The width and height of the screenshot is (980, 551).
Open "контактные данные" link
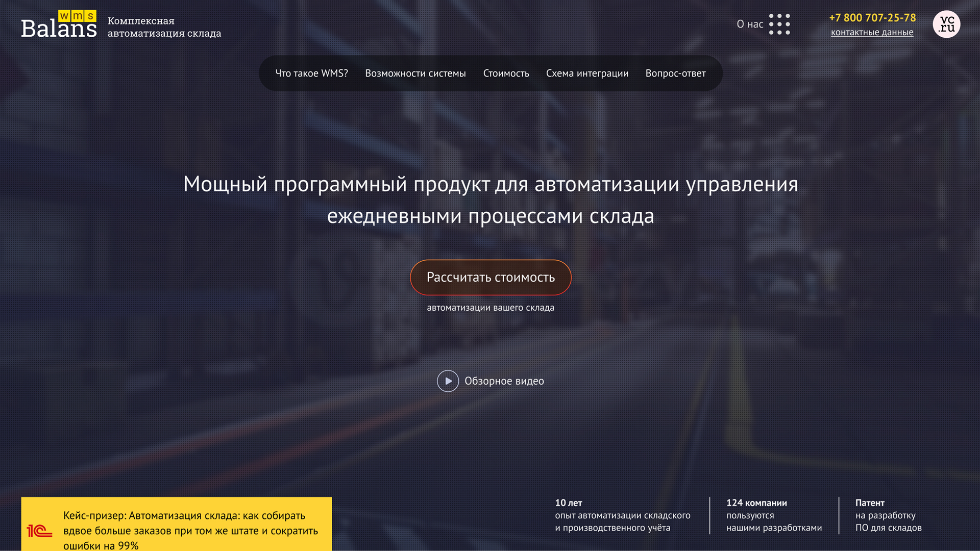coord(872,33)
